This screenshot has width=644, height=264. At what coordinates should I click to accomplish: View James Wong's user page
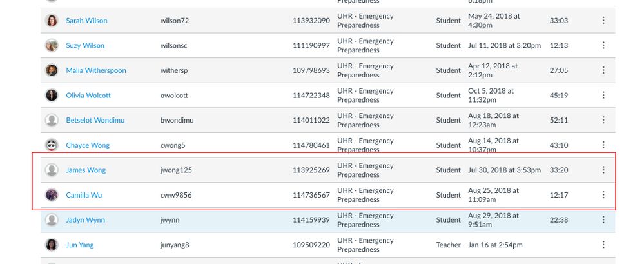[x=86, y=170]
